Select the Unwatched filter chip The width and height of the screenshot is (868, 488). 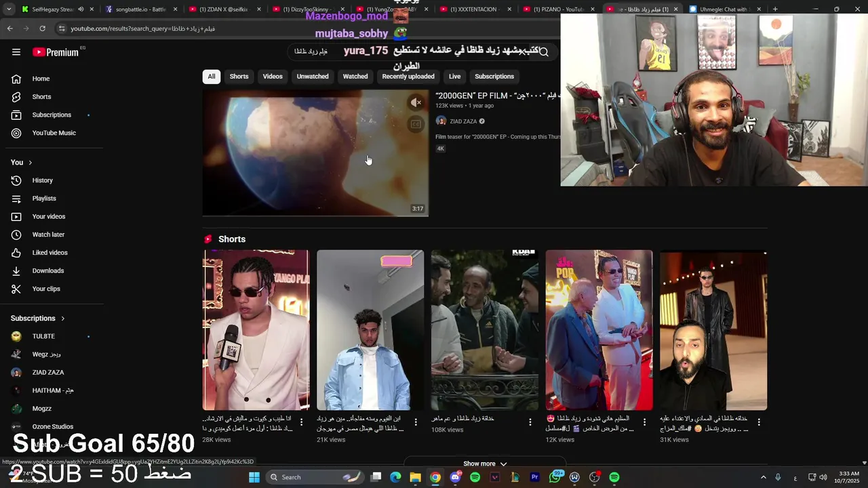tap(313, 77)
